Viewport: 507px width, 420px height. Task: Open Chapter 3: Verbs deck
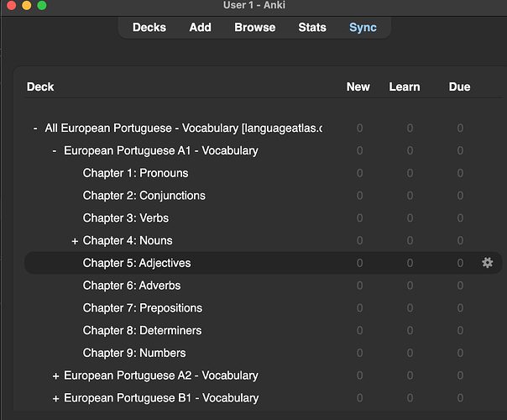click(x=125, y=218)
